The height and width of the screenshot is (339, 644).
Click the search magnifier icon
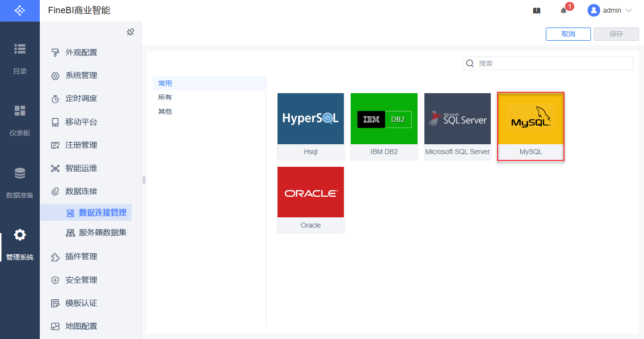coord(470,63)
